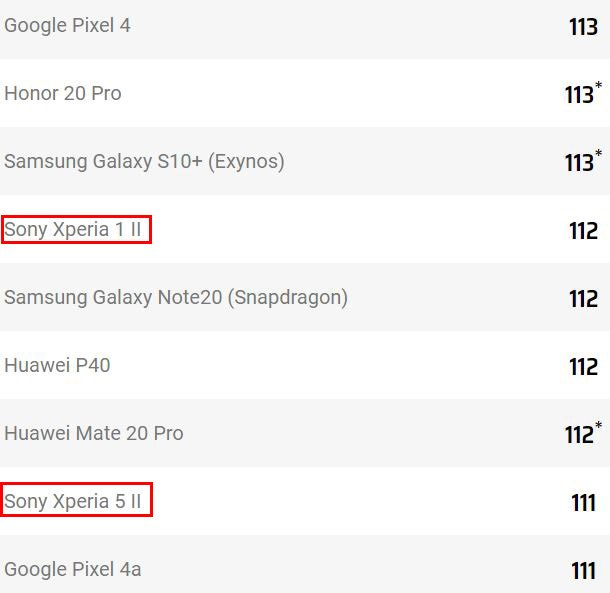The height and width of the screenshot is (593, 610).
Task: Click the asterisk beside Mate 20 Pro's score
Action: click(x=598, y=426)
